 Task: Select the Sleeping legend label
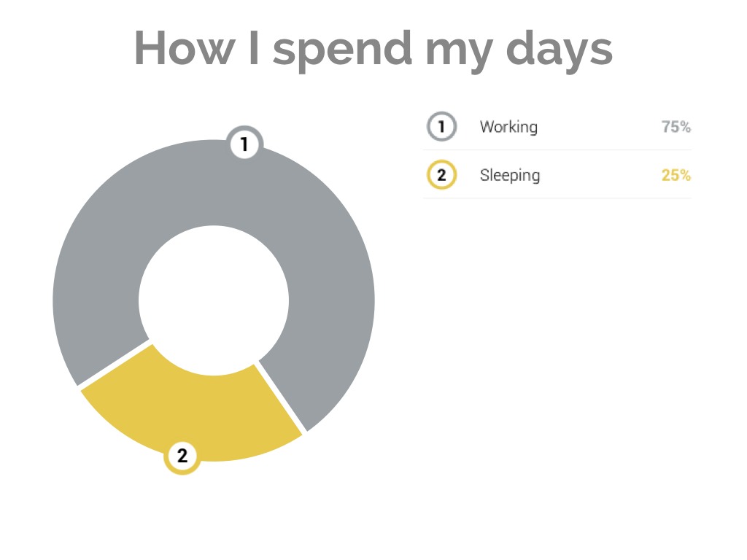pos(510,175)
